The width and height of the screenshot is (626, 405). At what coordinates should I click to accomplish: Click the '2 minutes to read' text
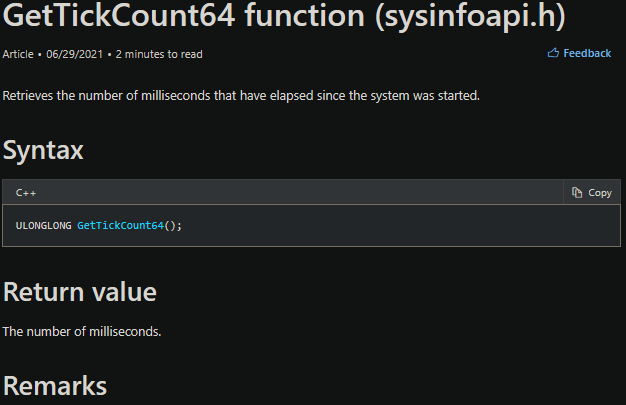tap(158, 53)
